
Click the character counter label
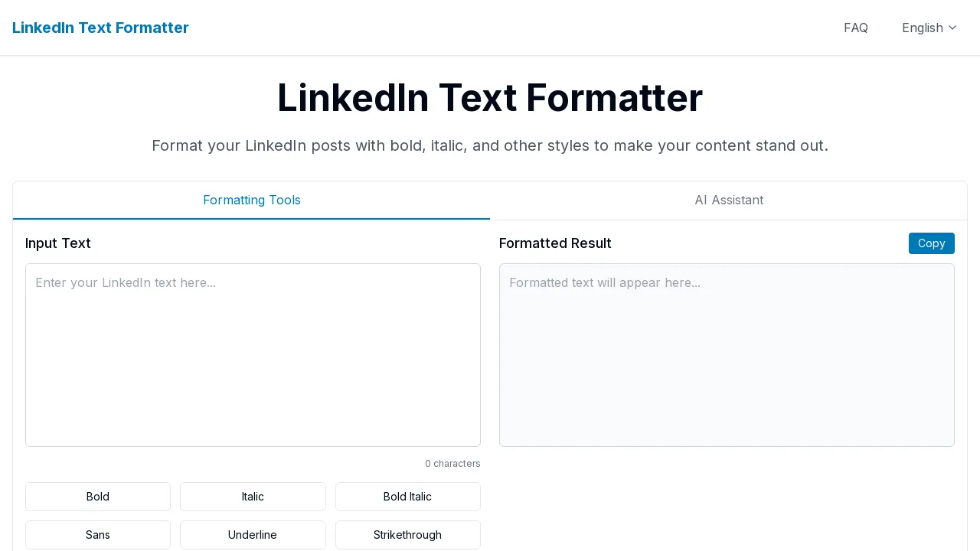[x=452, y=463]
